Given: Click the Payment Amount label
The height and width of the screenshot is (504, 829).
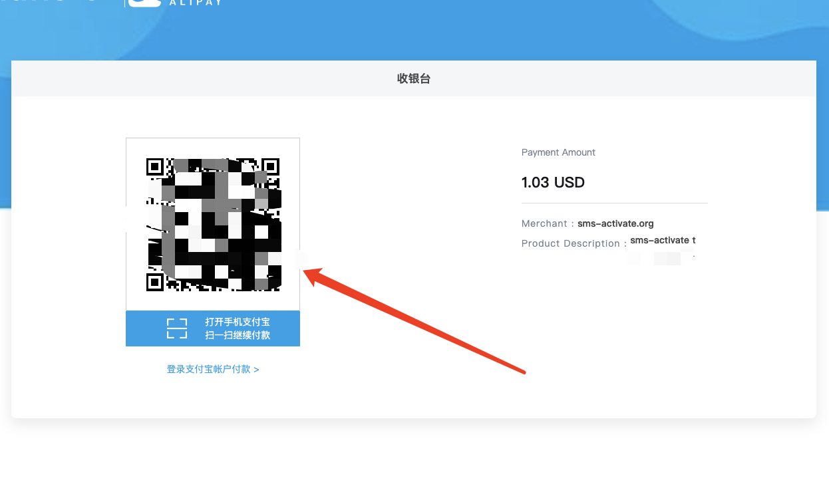Looking at the screenshot, I should pos(558,152).
